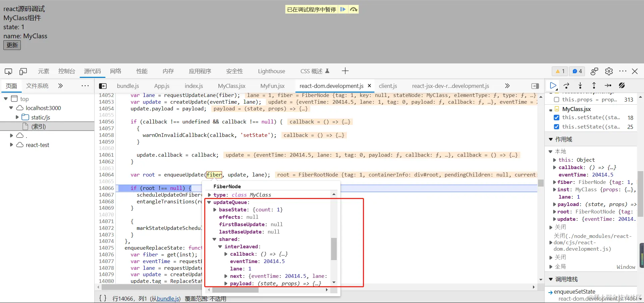Collapse updateQueue in the FiberNode popup
Screen dimensions: 644x303
[209, 202]
